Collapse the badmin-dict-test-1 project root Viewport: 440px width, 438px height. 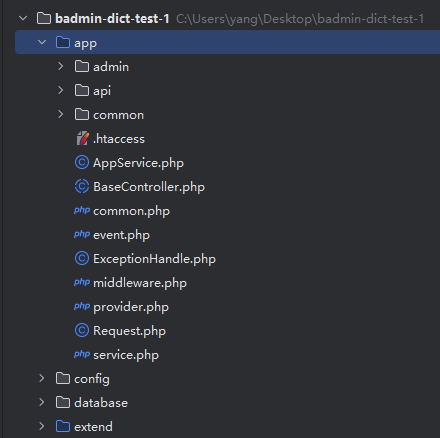[x=23, y=18]
